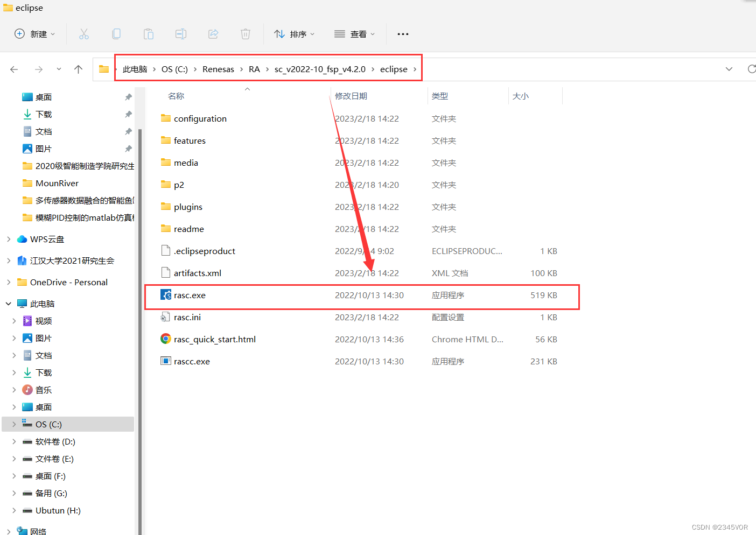This screenshot has height=535, width=756.
Task: Expand the OS (C:) drive node
Action: click(15, 424)
